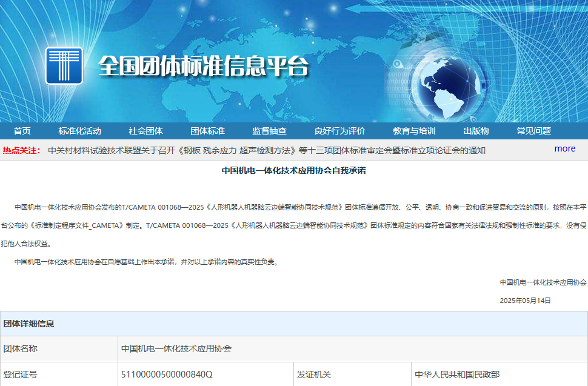Click the 中国机电一体化技术应用协会 table cell value

pyautogui.click(x=353, y=348)
